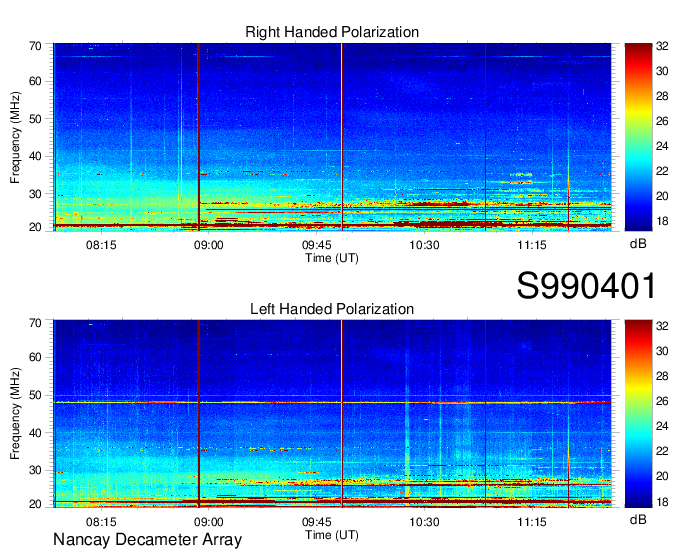Click the Left Handed Polarization spectrogram image
Image resolution: width=680 pixels, height=552 pixels.
(x=332, y=414)
